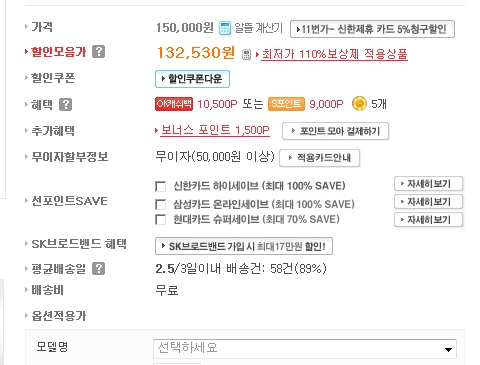Click small calculator icon after 132,530원
Image resolution: width=480 pixels, height=365 pixels.
pyautogui.click(x=246, y=55)
